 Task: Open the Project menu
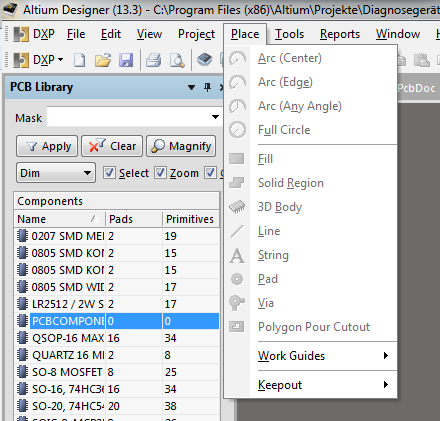196,34
